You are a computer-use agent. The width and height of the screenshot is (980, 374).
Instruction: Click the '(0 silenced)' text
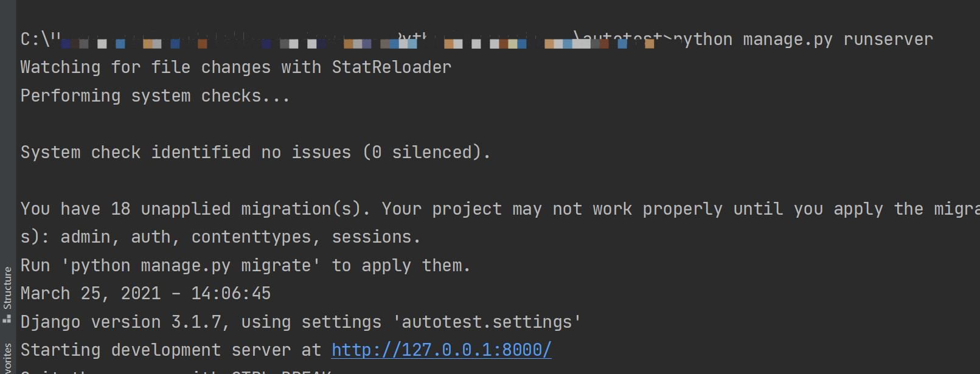426,152
